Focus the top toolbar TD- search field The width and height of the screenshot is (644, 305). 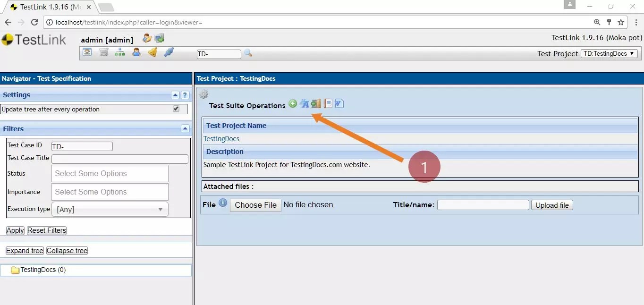[219, 54]
